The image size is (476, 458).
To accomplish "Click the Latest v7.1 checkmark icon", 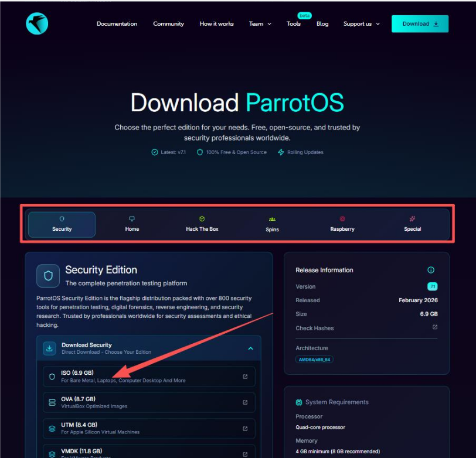I will [x=155, y=152].
